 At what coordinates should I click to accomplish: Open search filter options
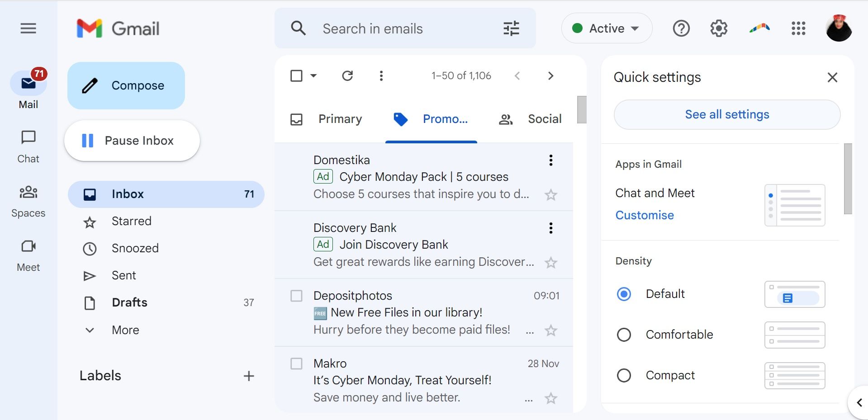[511, 28]
